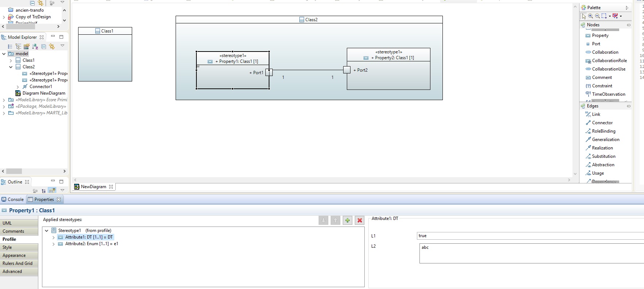Add a stereotype with the green plus
Screen dimensions: 644x289
(x=347, y=220)
